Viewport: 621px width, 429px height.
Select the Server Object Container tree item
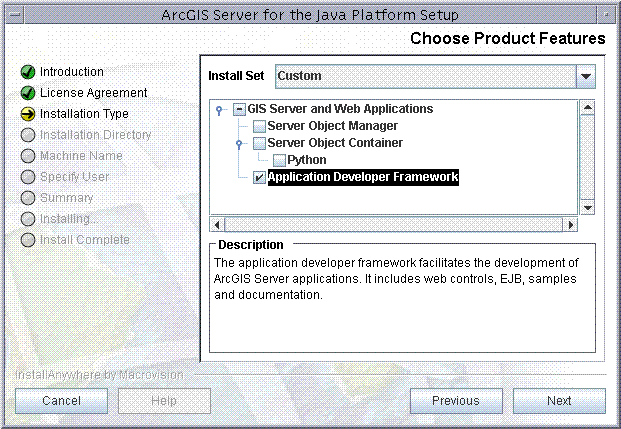click(x=335, y=143)
